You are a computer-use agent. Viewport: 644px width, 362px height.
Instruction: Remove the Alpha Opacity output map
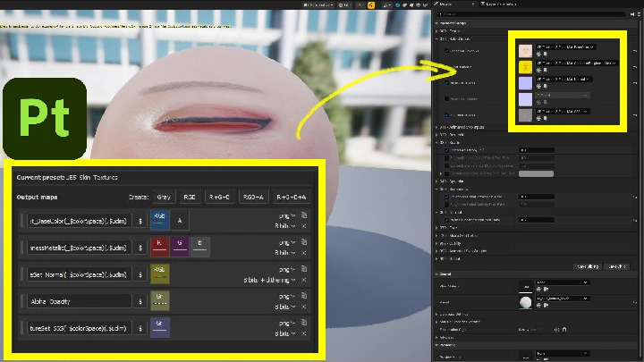(x=304, y=307)
